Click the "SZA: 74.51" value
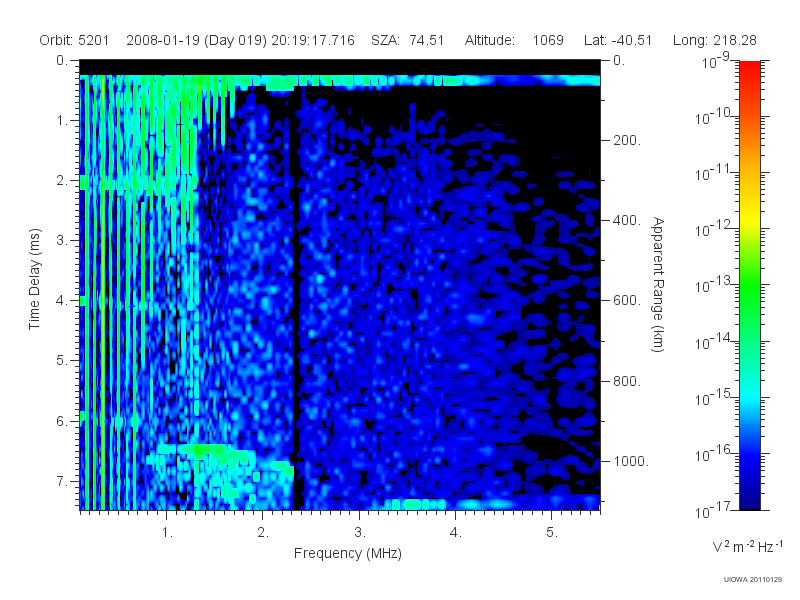Viewport: 800px width, 600px height. [x=408, y=40]
